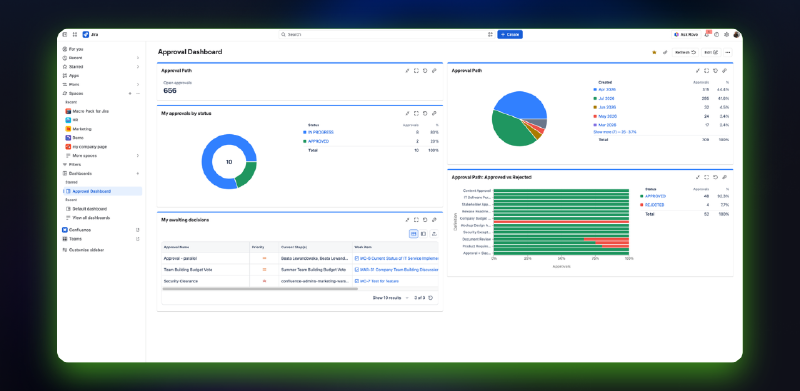This screenshot has width=800, height=391.
Task: Minimize the Open approvals gadget
Action: 407,71
